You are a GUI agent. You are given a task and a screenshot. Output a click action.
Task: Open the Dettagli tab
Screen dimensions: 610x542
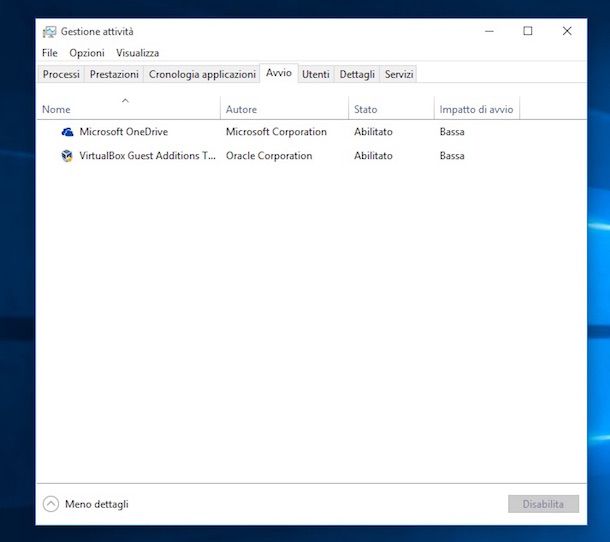(357, 75)
